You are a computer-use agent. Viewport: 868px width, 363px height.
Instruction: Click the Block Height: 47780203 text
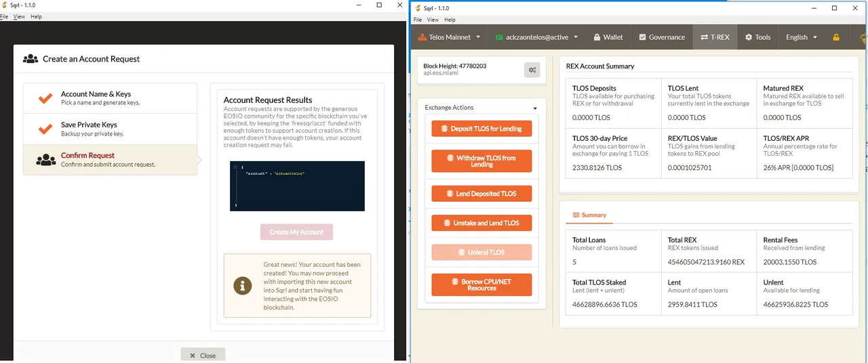point(454,66)
